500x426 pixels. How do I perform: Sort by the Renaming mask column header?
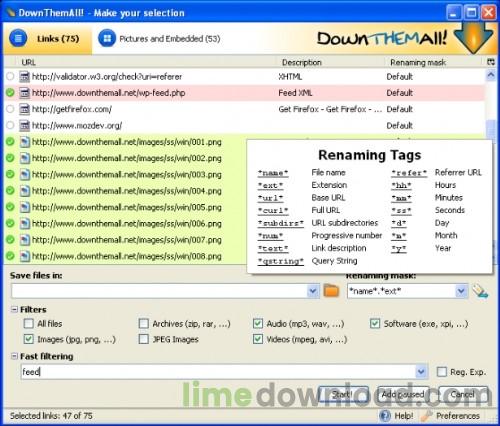(418, 62)
